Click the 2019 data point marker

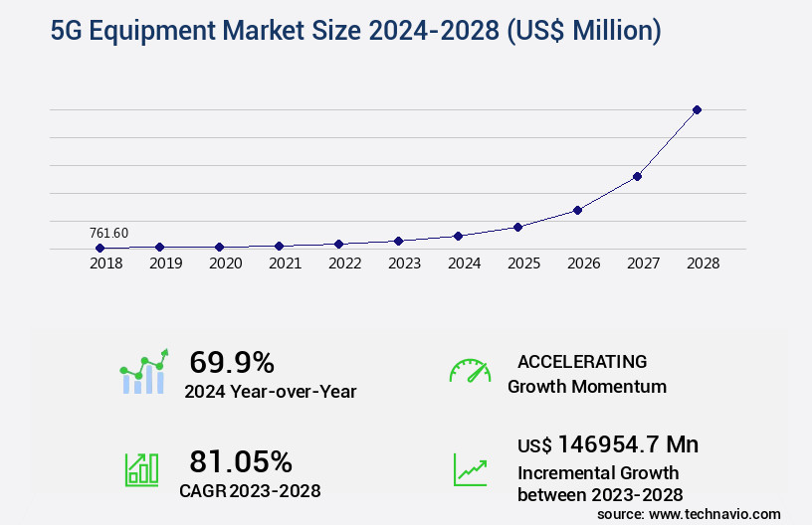coord(159,247)
